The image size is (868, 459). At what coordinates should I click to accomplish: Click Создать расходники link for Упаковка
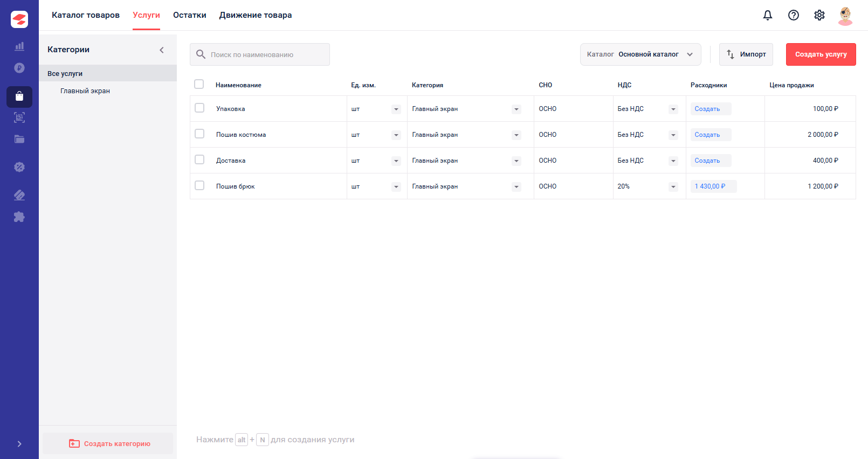coord(711,109)
